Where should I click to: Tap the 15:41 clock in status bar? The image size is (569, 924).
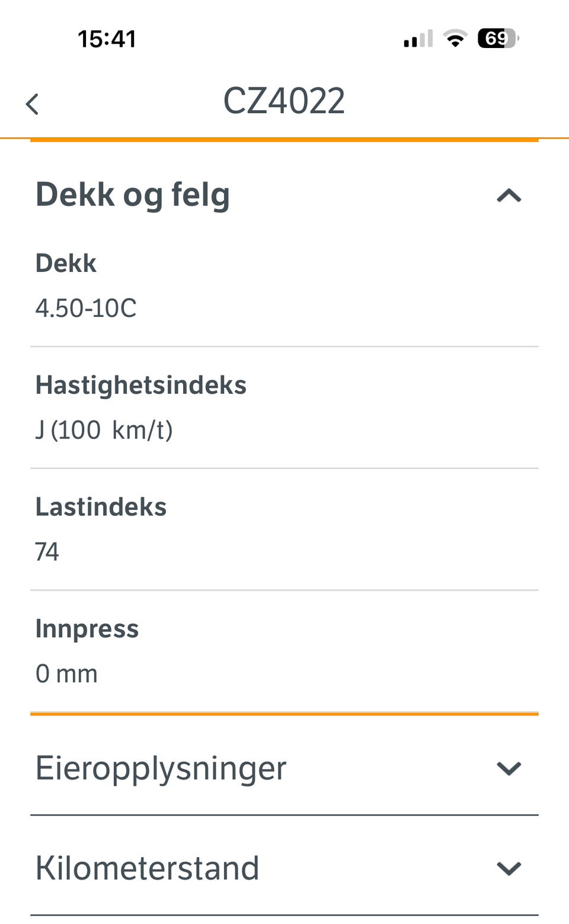107,39
